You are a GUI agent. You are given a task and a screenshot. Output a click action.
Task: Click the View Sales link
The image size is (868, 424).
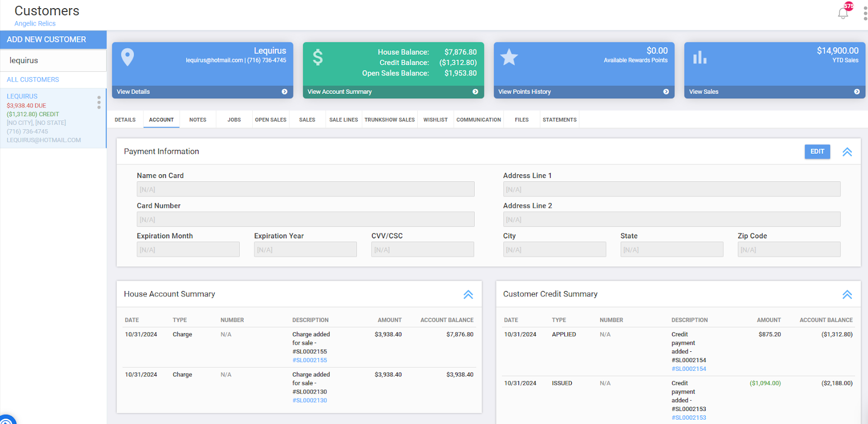tap(704, 92)
